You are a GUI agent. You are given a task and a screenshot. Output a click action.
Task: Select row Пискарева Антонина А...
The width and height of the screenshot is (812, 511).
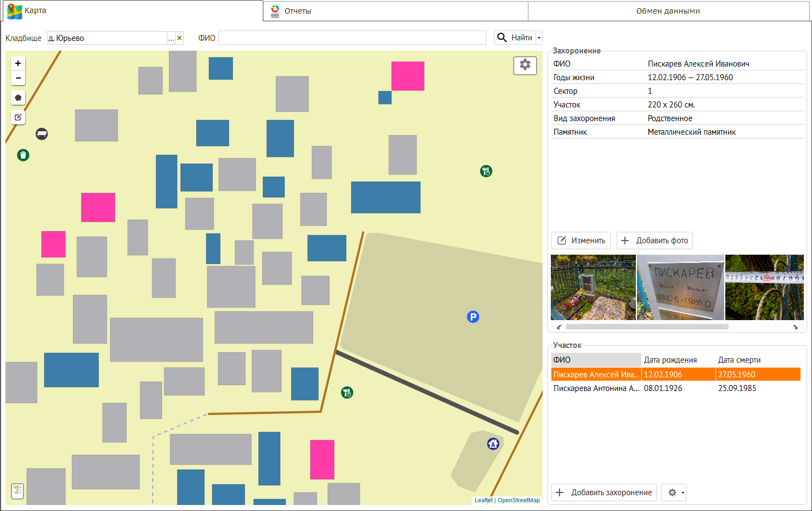click(676, 388)
